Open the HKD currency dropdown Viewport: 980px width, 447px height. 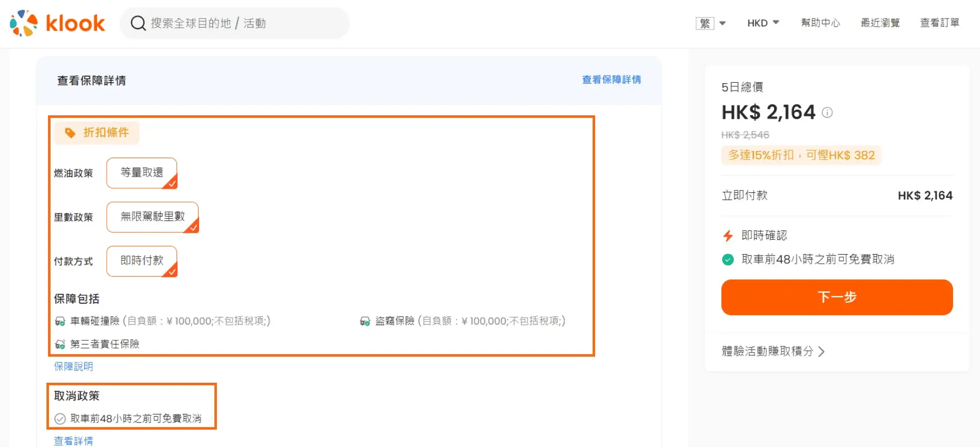coord(763,23)
